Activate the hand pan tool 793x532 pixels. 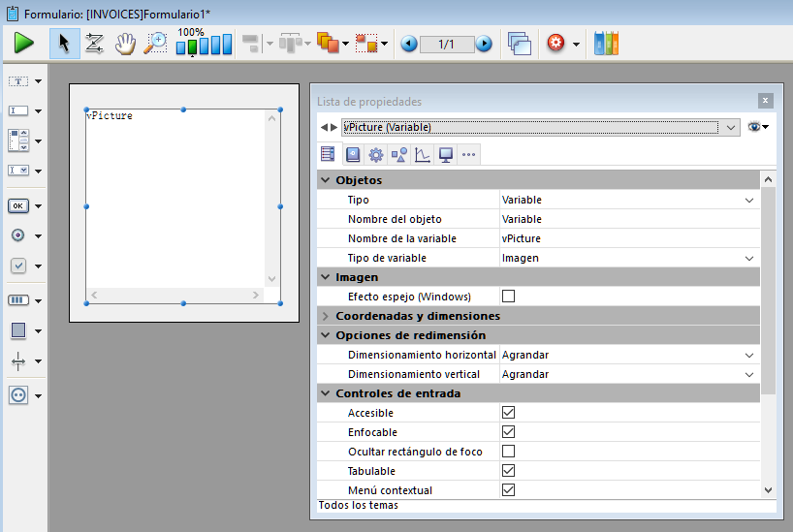pyautogui.click(x=125, y=44)
